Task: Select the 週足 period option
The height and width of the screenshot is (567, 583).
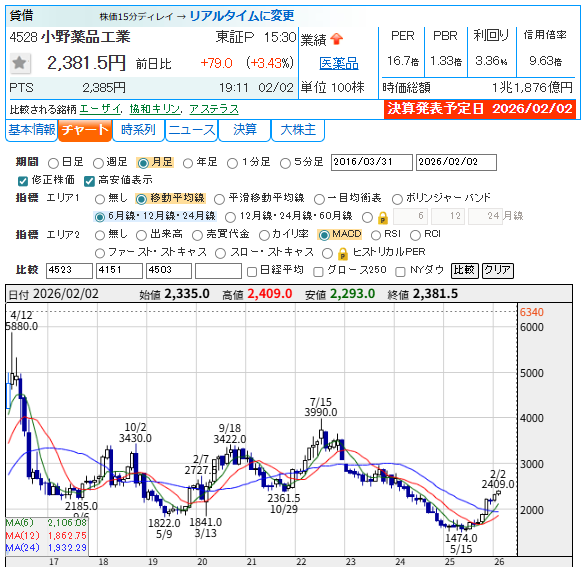Action: pyautogui.click(x=98, y=163)
